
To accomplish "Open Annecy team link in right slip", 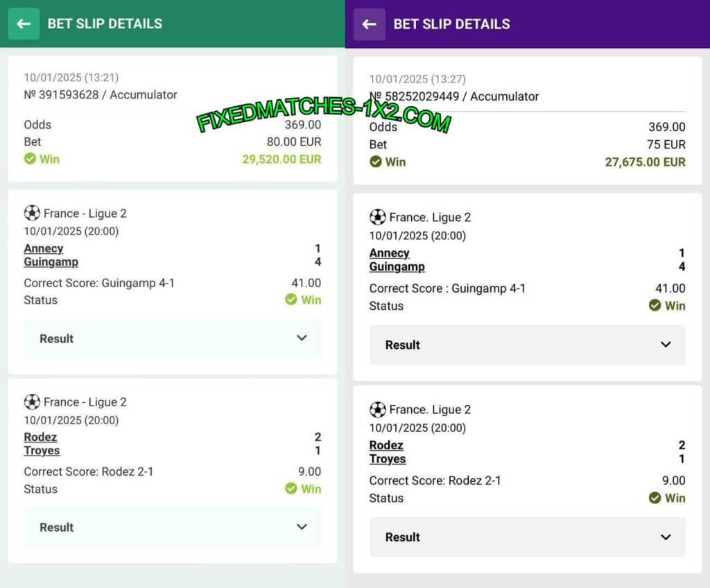I will point(389,253).
